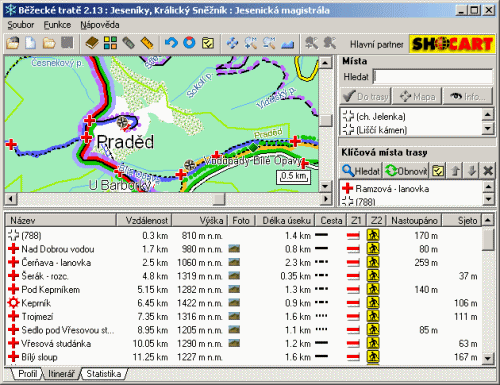Click the lifebuoy ring toolbar icon
Viewport: 500px width, 385px height.
tap(189, 43)
